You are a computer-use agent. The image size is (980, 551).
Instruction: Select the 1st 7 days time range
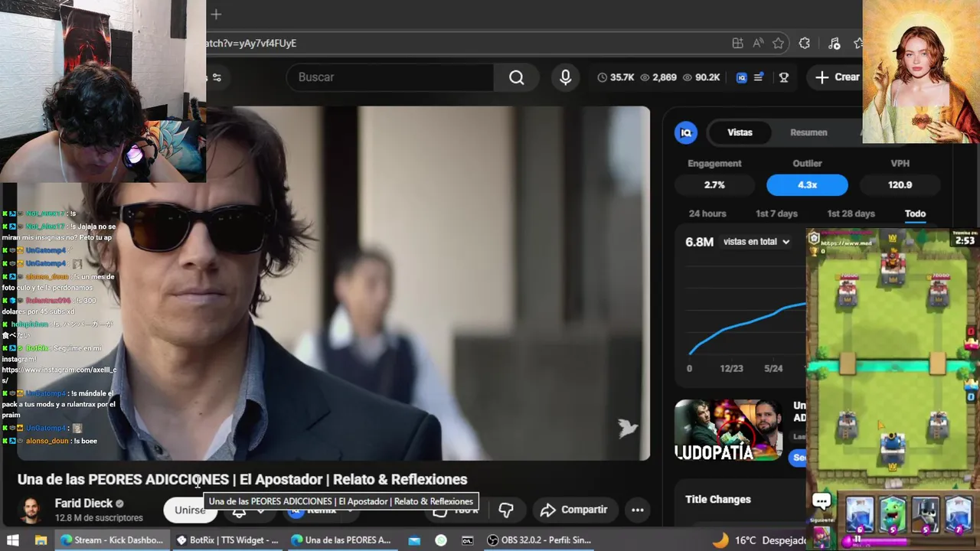(x=776, y=214)
